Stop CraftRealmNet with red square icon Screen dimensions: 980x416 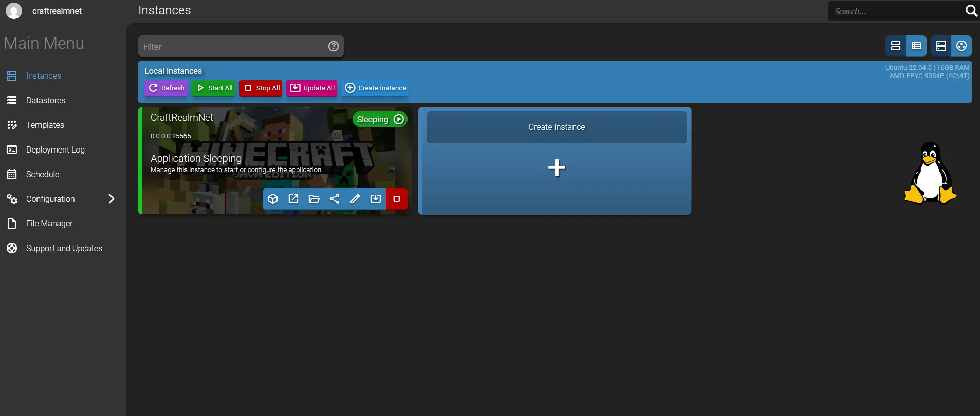pyautogui.click(x=396, y=199)
